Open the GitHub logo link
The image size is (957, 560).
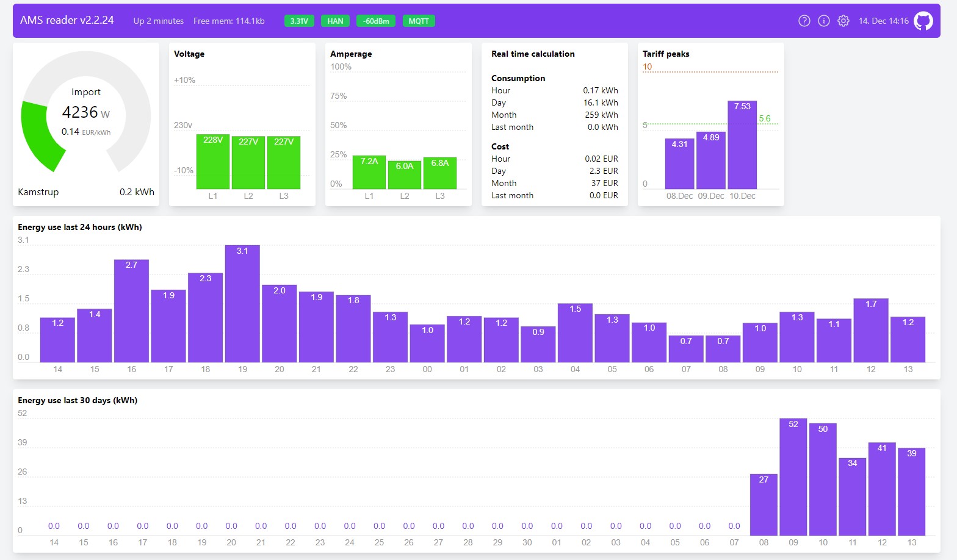pyautogui.click(x=923, y=21)
